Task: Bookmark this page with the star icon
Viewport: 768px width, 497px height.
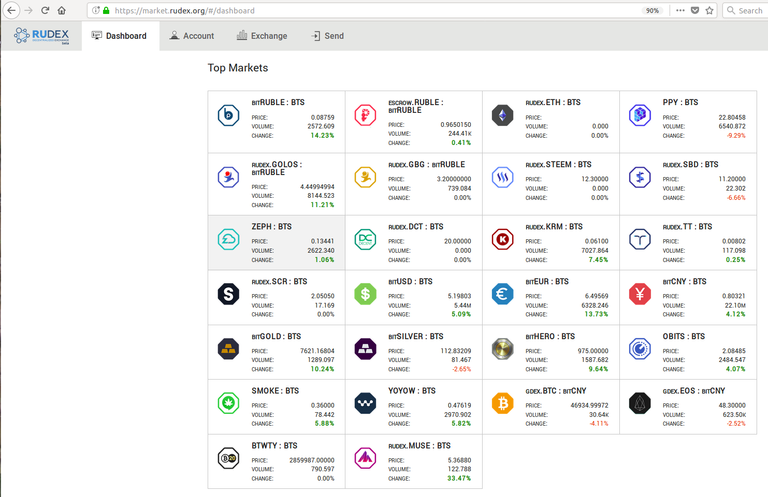Action: coord(709,10)
